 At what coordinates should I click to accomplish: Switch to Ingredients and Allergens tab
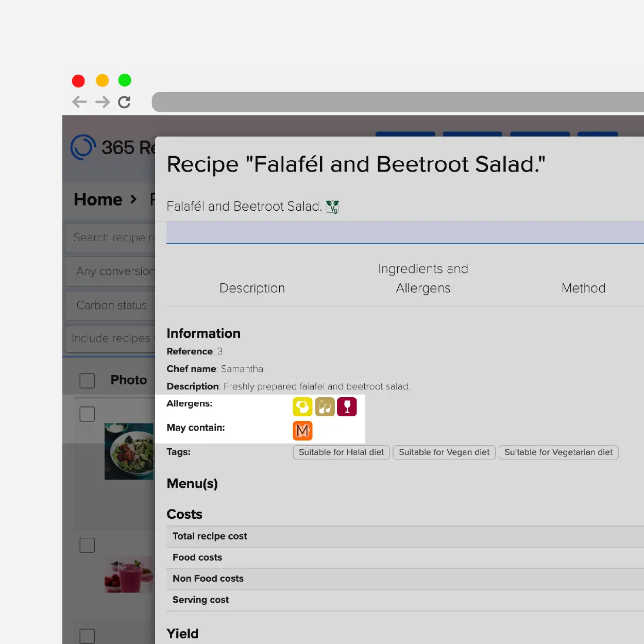pos(423,278)
